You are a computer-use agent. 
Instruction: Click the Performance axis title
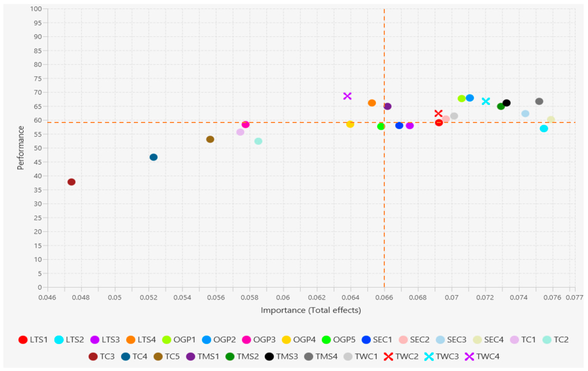[20, 148]
